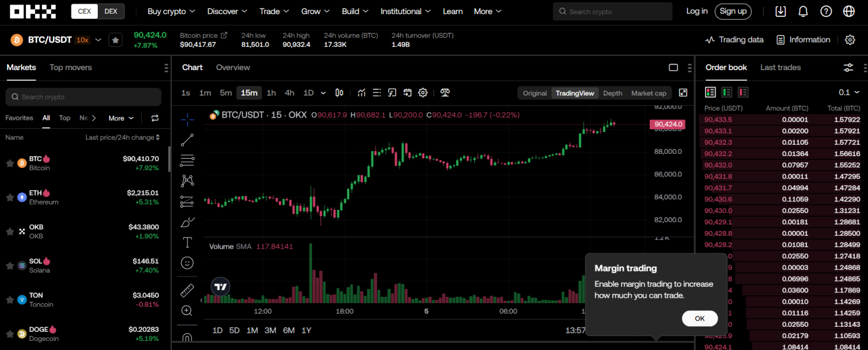Image resolution: width=868 pixels, height=350 pixels.
Task: Expand the order book 0.1 depth dropdown
Action: [849, 92]
